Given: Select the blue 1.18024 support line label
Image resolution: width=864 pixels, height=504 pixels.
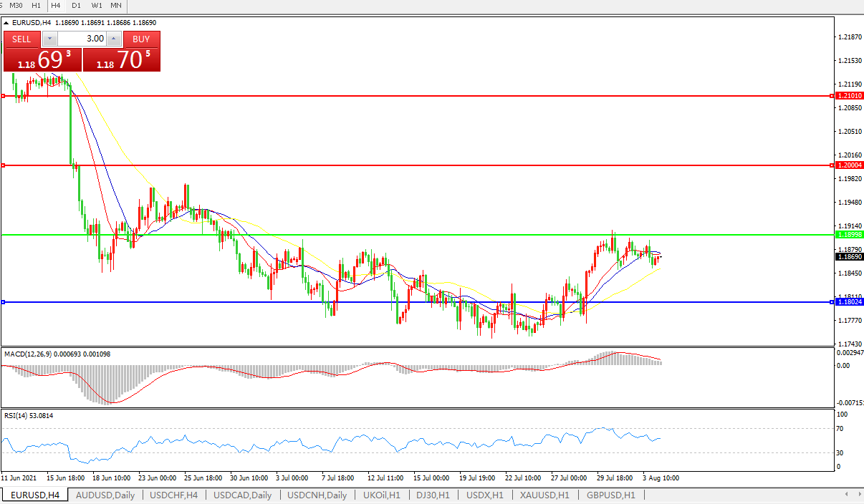Looking at the screenshot, I should (x=848, y=302).
